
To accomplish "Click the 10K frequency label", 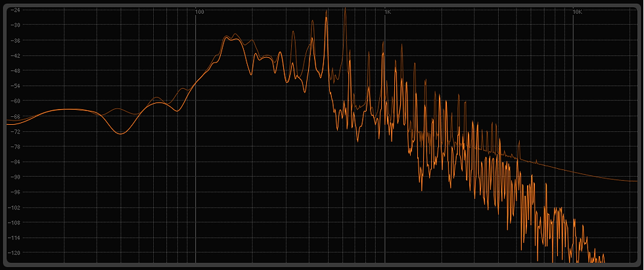I will (x=578, y=12).
